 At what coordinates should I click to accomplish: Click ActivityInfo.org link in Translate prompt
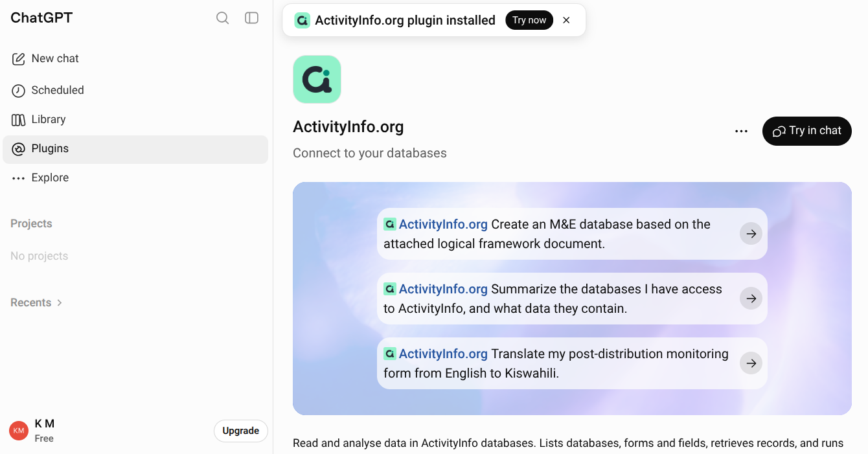tap(443, 354)
